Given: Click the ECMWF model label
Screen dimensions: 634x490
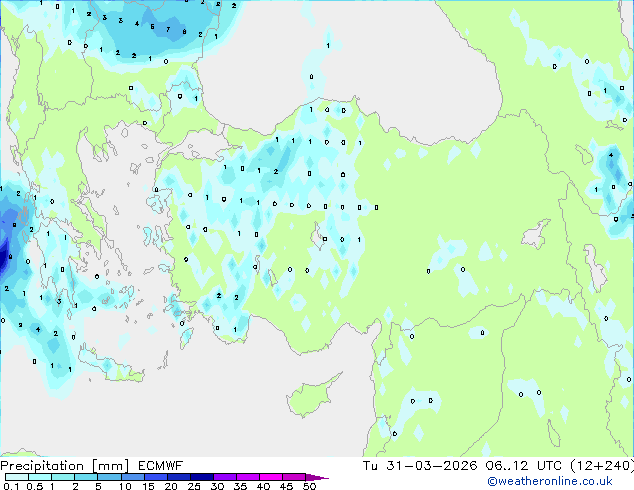Looking at the screenshot, I should coord(160,466).
